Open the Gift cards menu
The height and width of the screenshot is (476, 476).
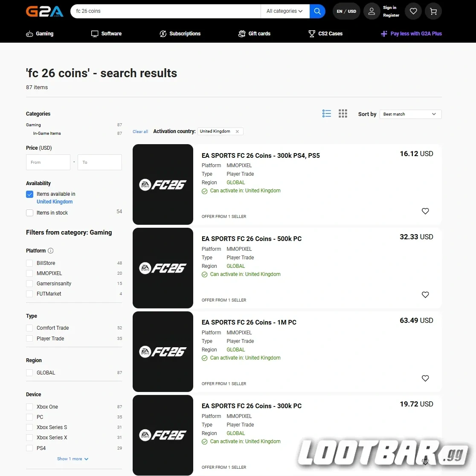tap(255, 34)
